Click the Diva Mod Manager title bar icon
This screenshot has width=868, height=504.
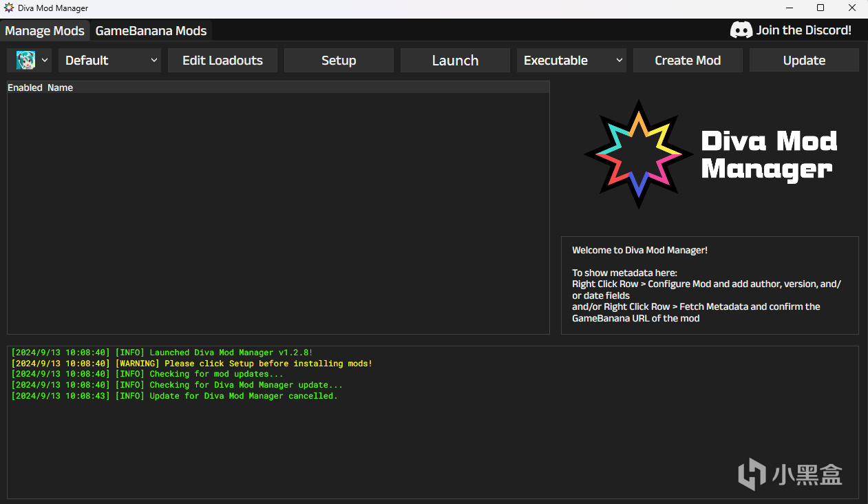click(x=9, y=8)
